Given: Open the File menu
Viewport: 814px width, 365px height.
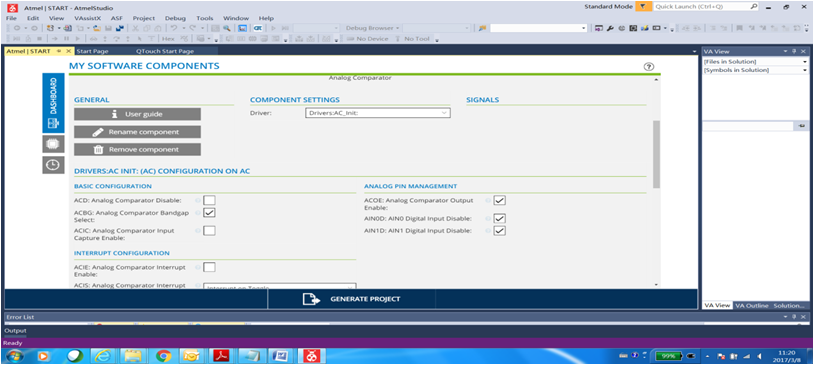Looking at the screenshot, I should 11,18.
